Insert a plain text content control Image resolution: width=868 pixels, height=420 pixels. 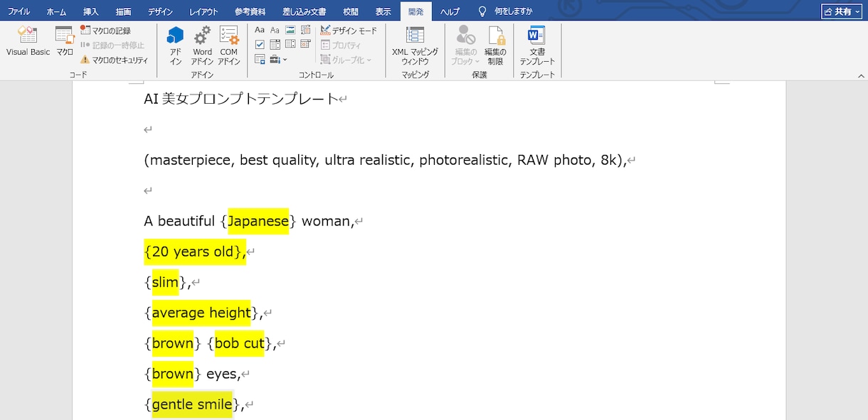[x=275, y=30]
